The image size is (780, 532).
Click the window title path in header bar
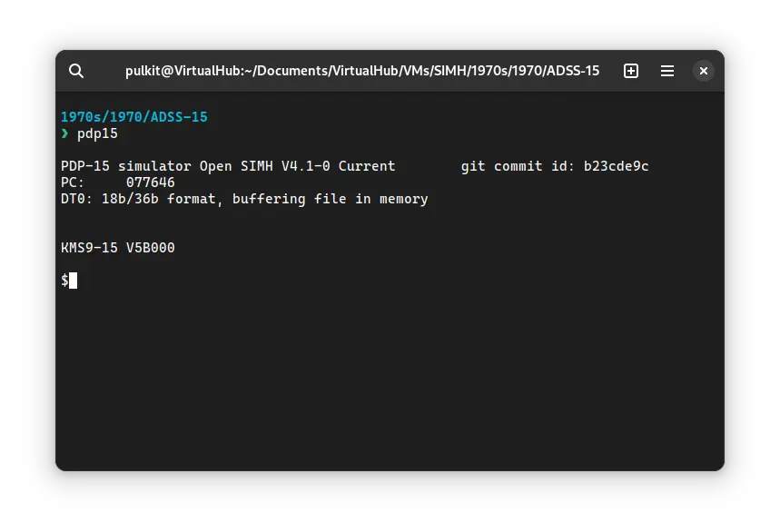click(361, 71)
